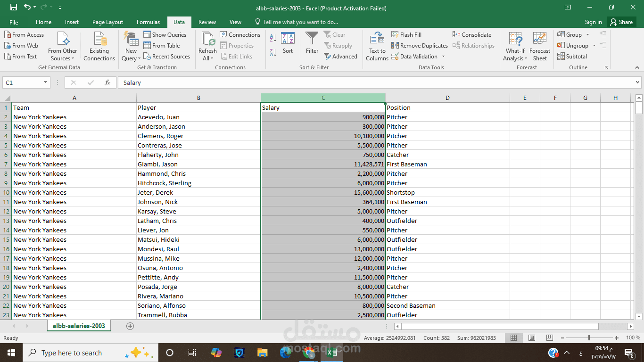This screenshot has height=362, width=644.
Task: Switch to the Insert tab
Action: (72, 22)
